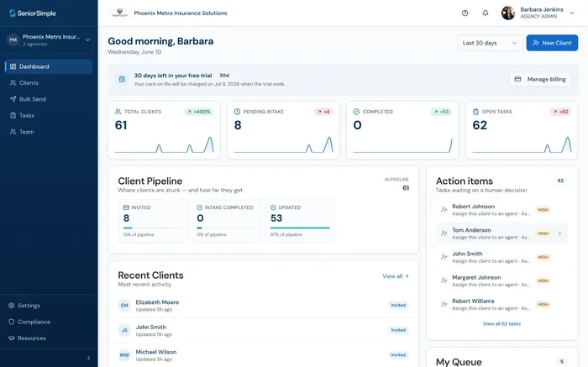Expand the Barbara Jenkins account menu chevron
Image resolution: width=588 pixels, height=367 pixels.
point(571,13)
